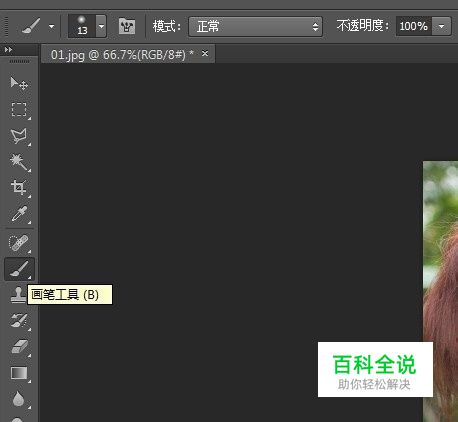The width and height of the screenshot is (458, 422).
Task: Select the Gradient tool
Action: click(19, 373)
